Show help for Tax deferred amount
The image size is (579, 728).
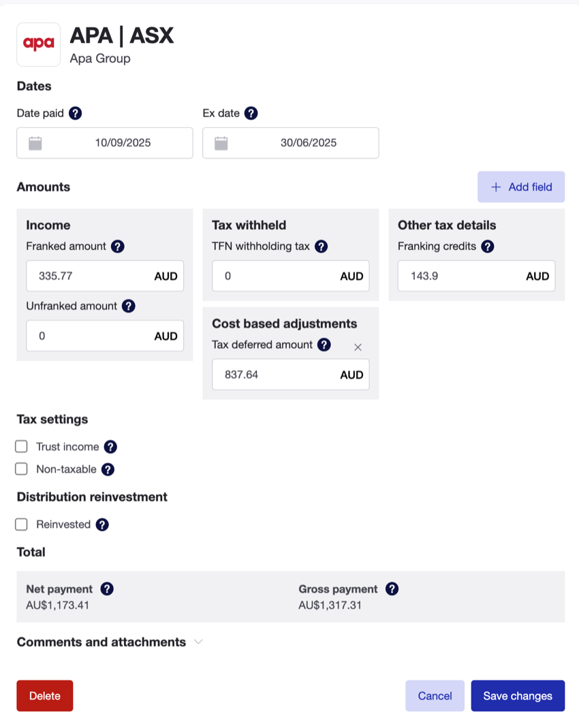[324, 345]
